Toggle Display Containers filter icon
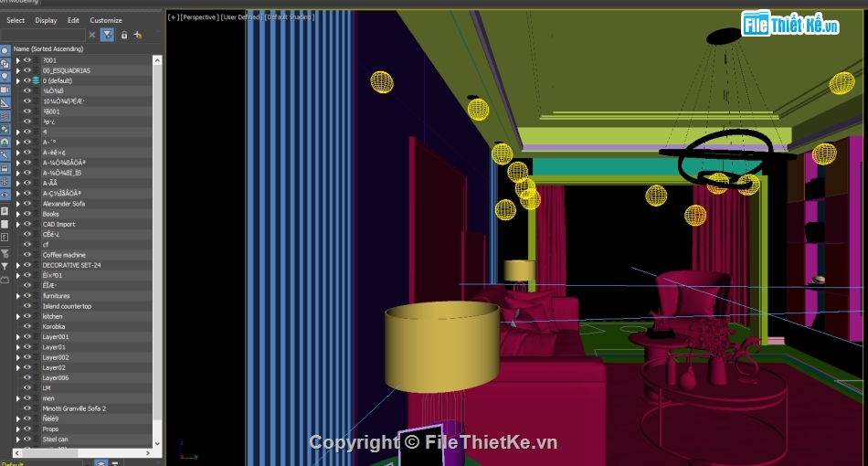The height and width of the screenshot is (466, 868). point(5,168)
